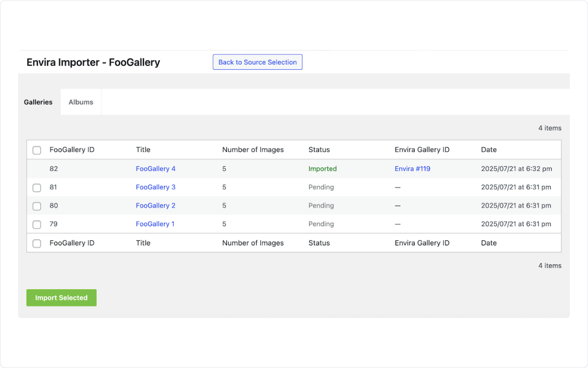Tick the select-all checkbox in table header
Viewport: 588px width, 368px height.
(x=37, y=150)
